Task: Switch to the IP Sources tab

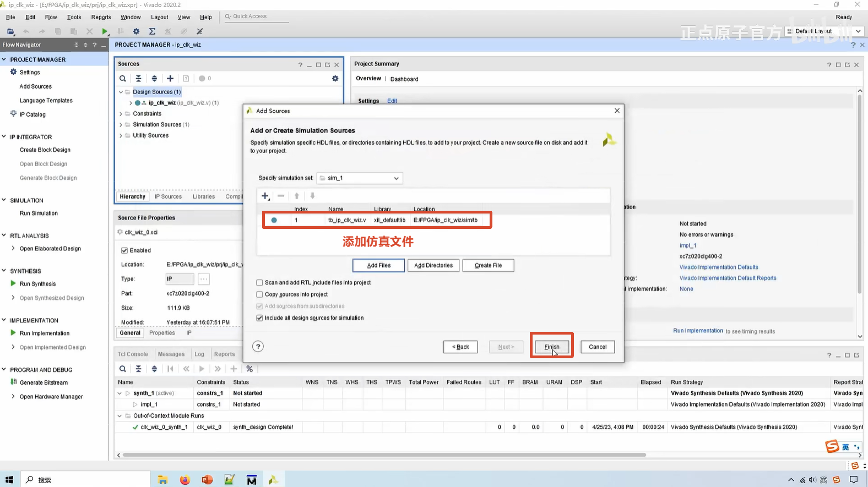Action: [x=168, y=196]
